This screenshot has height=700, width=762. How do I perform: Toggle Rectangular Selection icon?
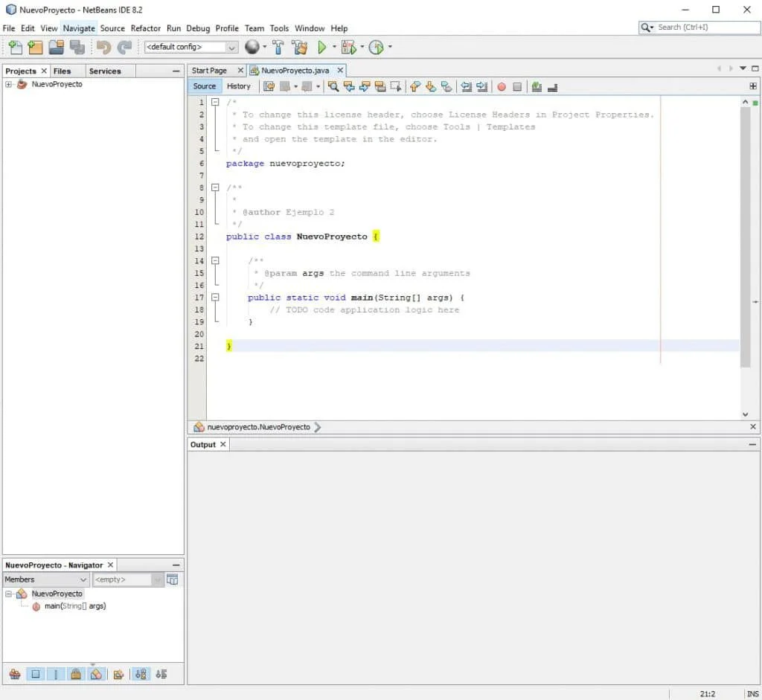(x=396, y=86)
